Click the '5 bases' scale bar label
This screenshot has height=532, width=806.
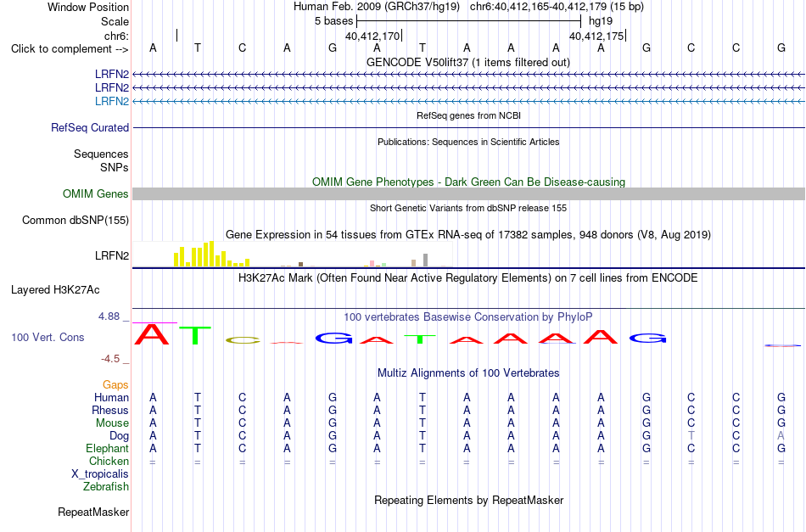(x=333, y=21)
